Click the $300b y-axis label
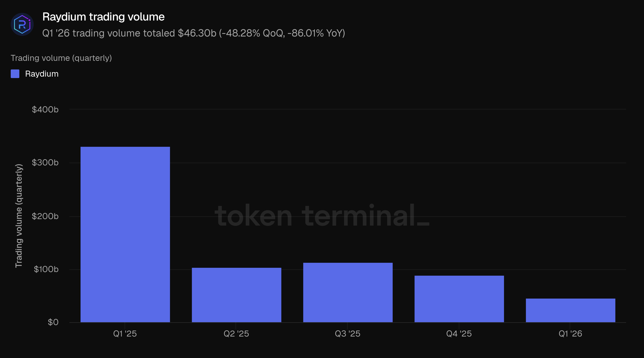This screenshot has width=644, height=358. pos(45,163)
